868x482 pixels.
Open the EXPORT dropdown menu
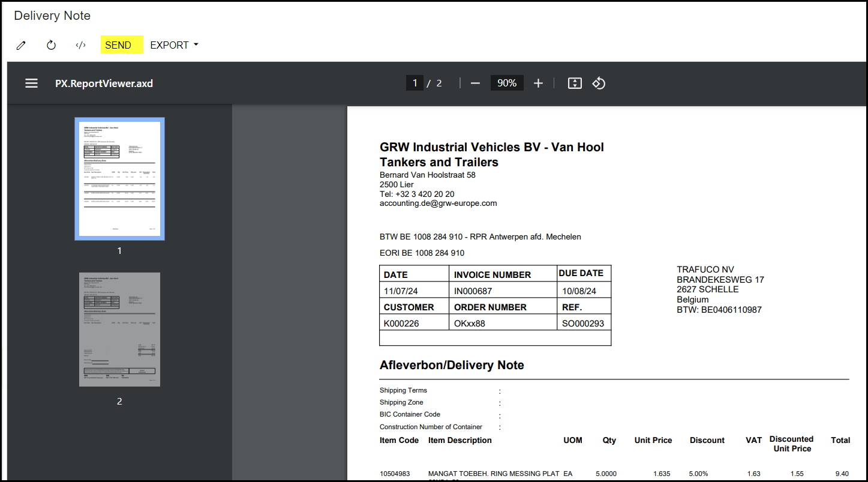[174, 45]
